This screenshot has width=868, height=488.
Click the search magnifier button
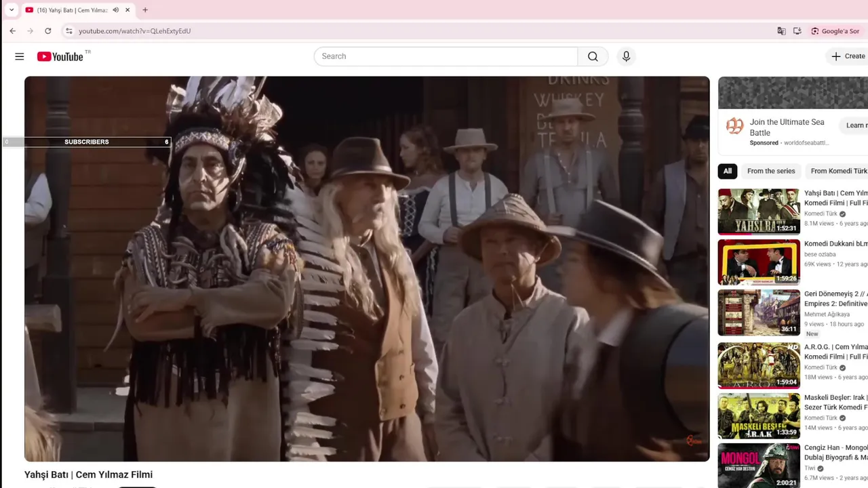[593, 56]
